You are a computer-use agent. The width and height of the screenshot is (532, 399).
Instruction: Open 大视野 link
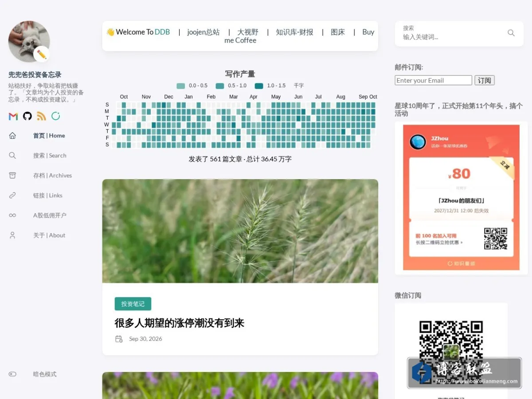pyautogui.click(x=248, y=32)
